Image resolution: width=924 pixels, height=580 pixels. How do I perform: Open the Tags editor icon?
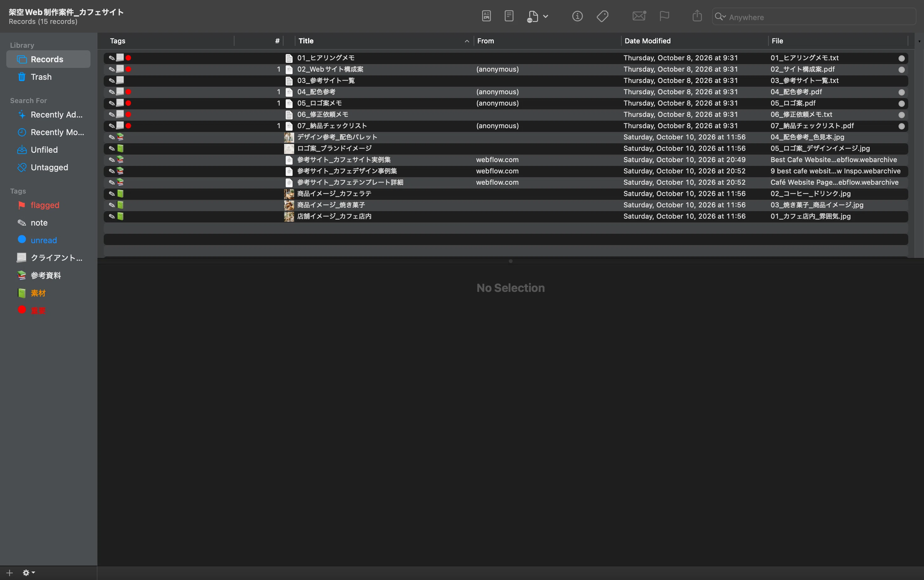click(602, 16)
